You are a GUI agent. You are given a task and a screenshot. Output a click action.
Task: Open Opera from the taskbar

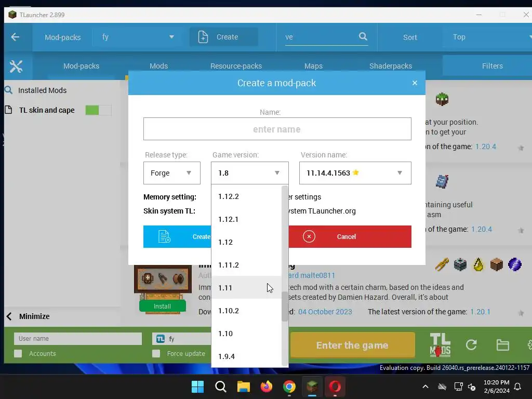point(335,387)
